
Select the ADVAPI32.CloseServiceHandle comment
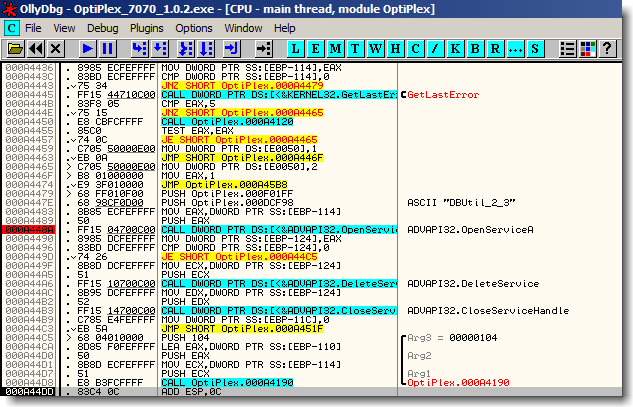point(488,311)
